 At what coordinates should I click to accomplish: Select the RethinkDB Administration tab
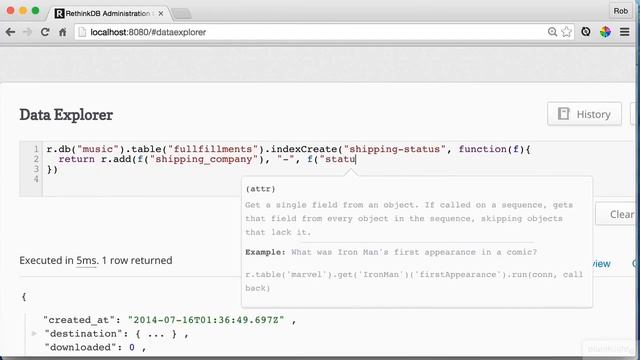coord(108,13)
